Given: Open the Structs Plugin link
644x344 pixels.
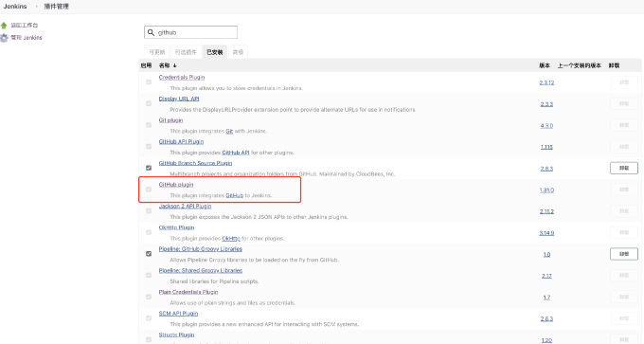Looking at the screenshot, I should coord(176,335).
